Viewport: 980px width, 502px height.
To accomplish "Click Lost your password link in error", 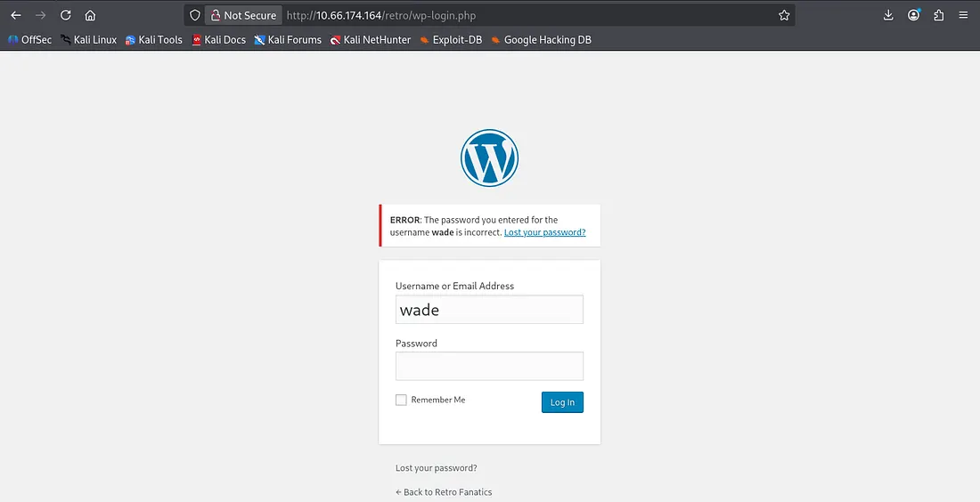I will pyautogui.click(x=544, y=232).
